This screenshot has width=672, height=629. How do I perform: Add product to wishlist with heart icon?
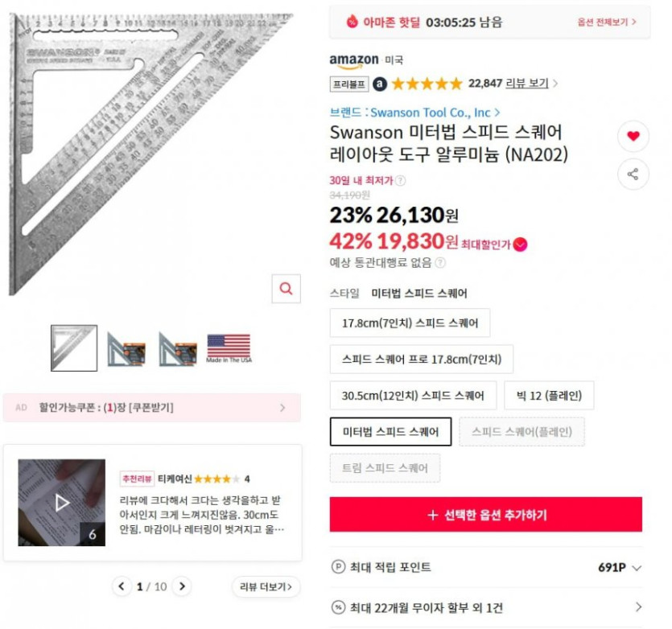[633, 137]
